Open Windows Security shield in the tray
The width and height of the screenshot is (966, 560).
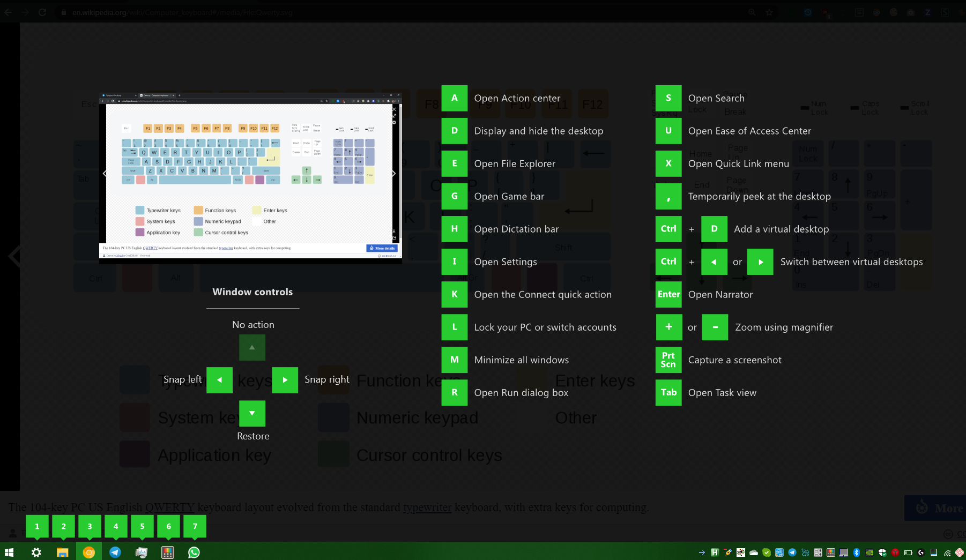(x=882, y=552)
